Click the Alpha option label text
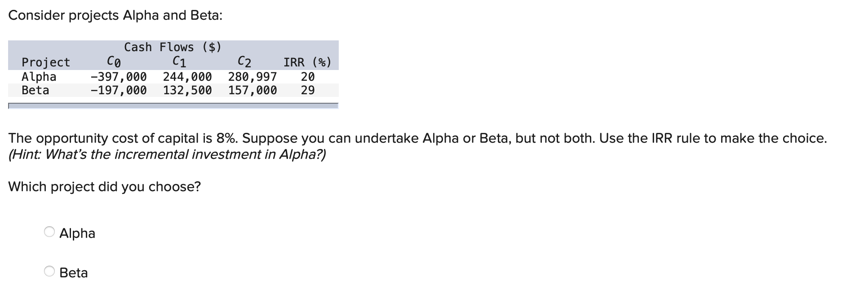868x298 pixels. pyautogui.click(x=77, y=232)
